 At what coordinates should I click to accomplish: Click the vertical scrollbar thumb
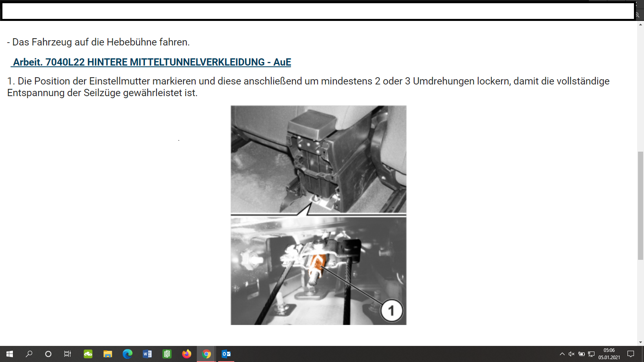(640, 205)
